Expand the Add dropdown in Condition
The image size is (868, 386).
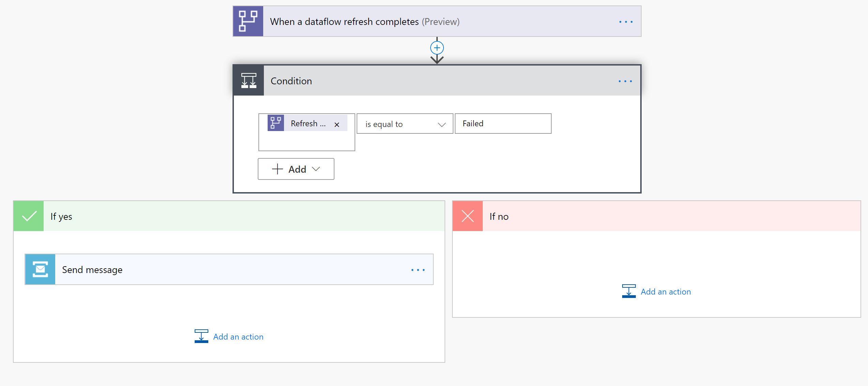click(296, 169)
